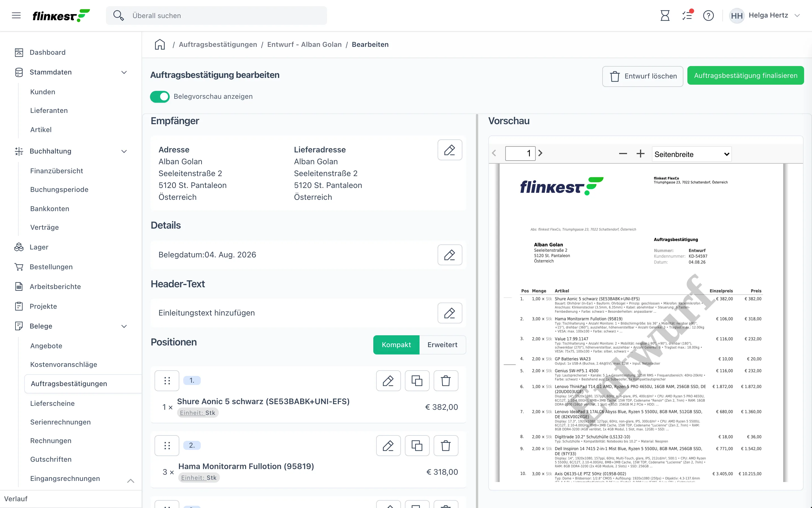The image size is (812, 508).
Task: Duplicate position 2 Hama Monitorarm
Action: click(417, 446)
